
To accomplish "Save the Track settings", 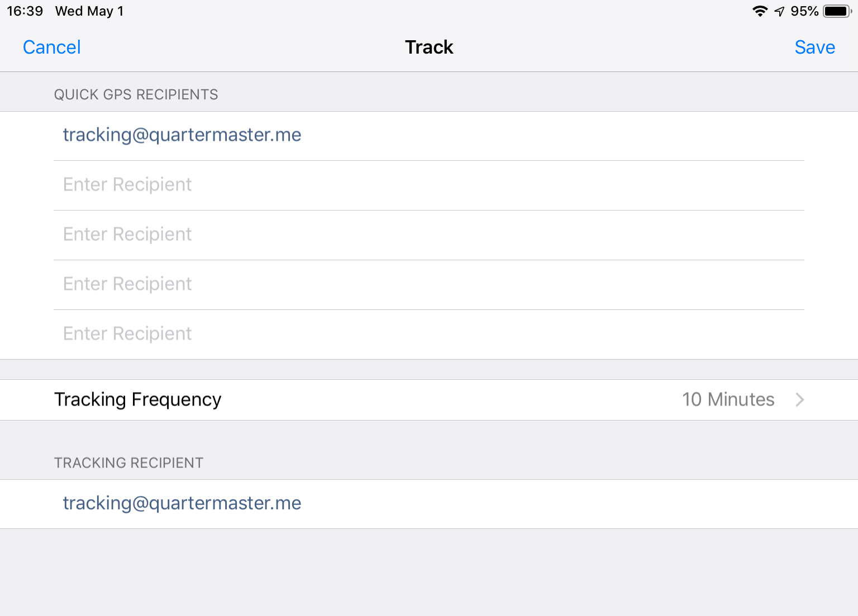I will point(814,47).
